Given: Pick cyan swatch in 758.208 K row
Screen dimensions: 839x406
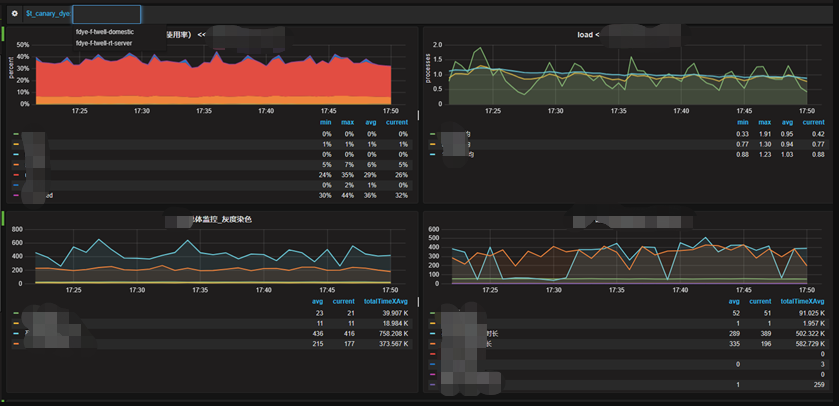Looking at the screenshot, I should [x=16, y=333].
